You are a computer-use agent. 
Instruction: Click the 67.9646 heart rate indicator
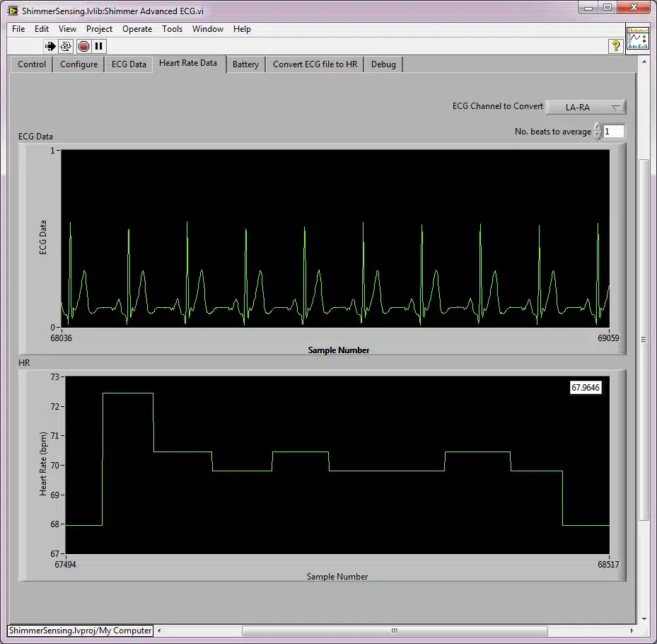(x=586, y=387)
